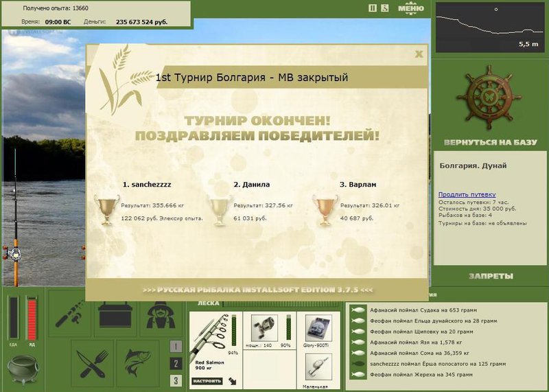This screenshot has height=392, width=549.
Task: Click log entry sanchezzzz поймал Ёрша полосатого
Action: pos(438,364)
